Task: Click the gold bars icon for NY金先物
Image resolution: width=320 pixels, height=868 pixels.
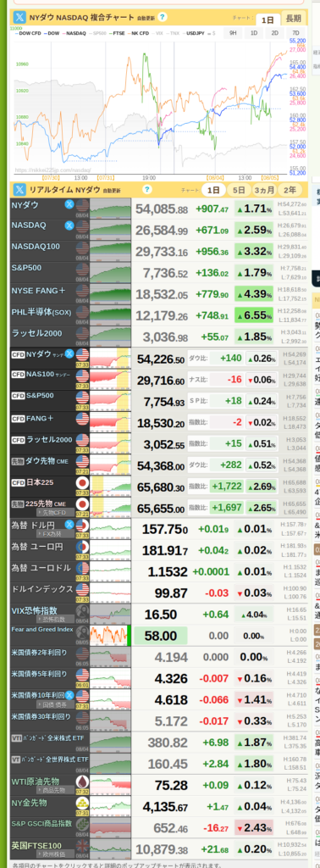Action: [x=82, y=804]
